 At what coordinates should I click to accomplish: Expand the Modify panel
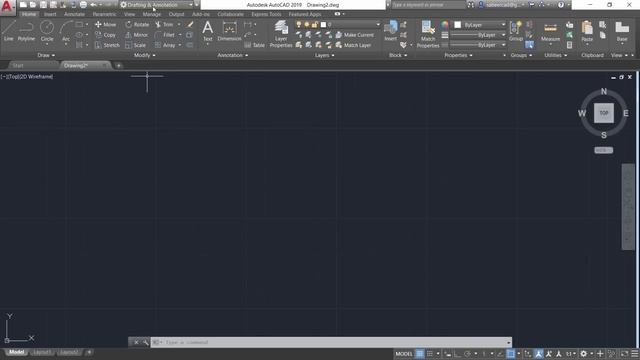coord(145,55)
